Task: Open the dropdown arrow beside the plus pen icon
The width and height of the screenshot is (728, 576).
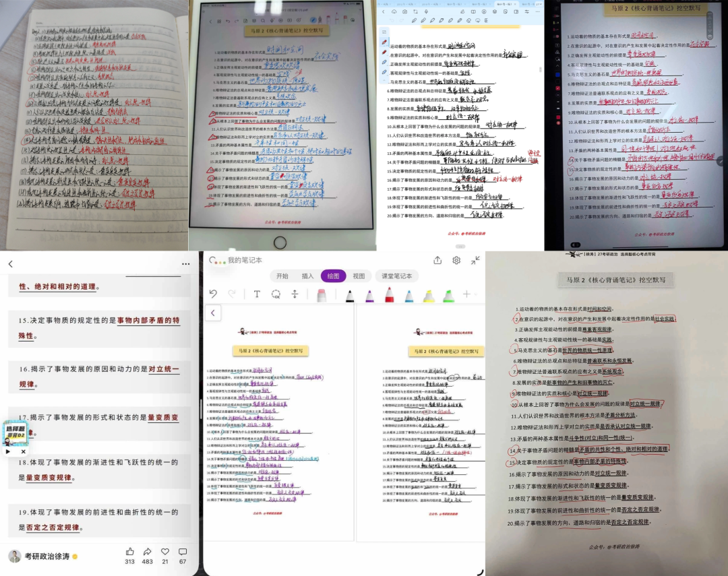Action: tap(476, 294)
